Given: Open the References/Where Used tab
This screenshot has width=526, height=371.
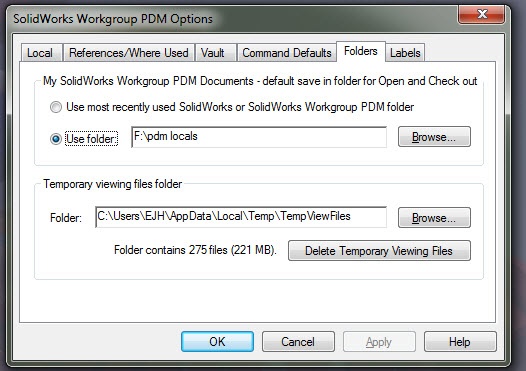Looking at the screenshot, I should point(129,53).
